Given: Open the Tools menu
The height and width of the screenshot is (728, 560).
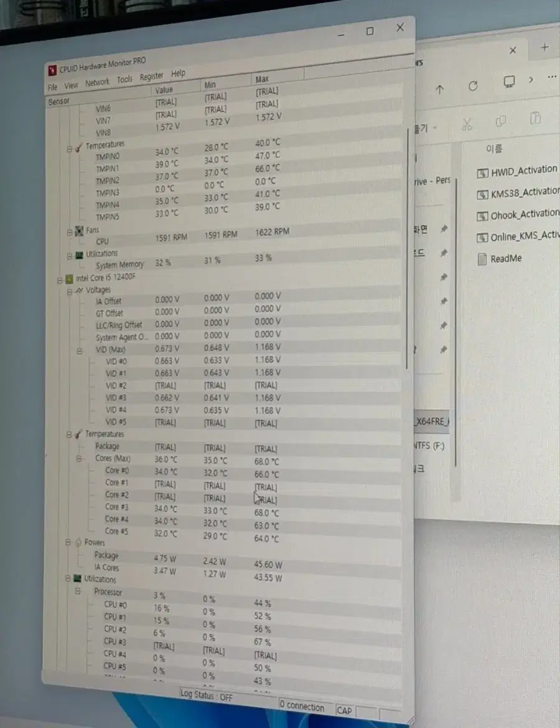Looking at the screenshot, I should 124,80.
